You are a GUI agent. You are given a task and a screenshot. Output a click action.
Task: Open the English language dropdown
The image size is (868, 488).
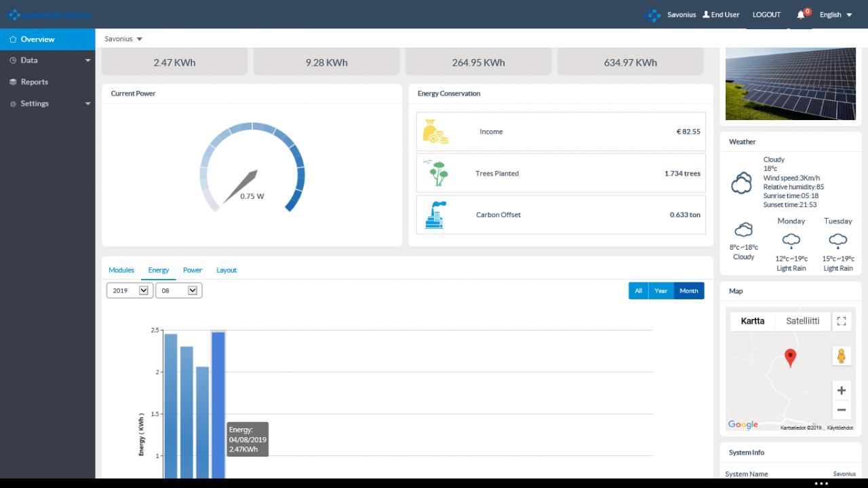[835, 14]
